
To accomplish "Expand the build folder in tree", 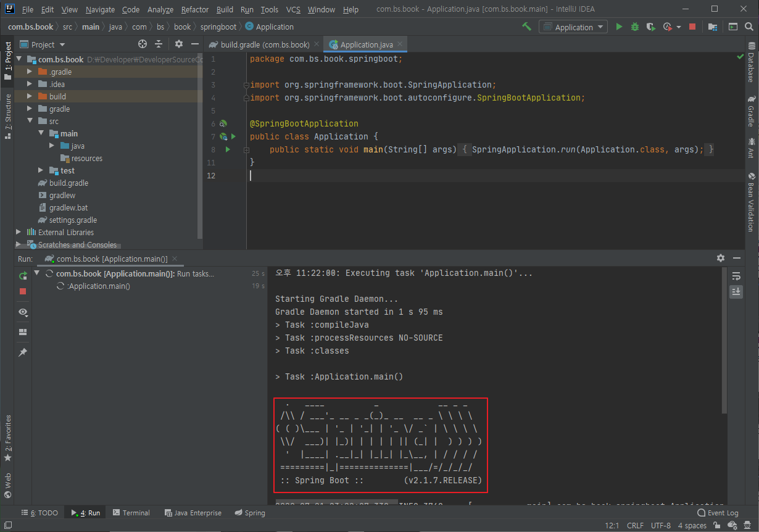I will point(29,96).
